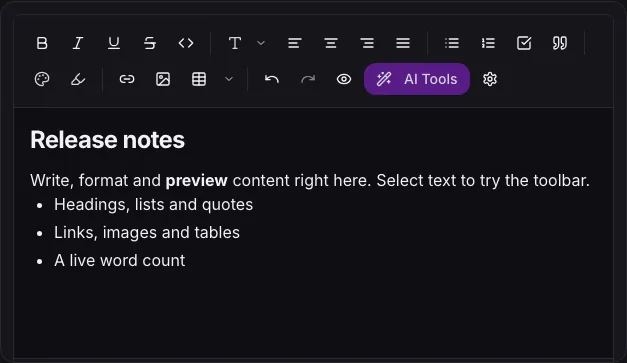Place cursor in Release notes heading
Image resolution: width=627 pixels, height=363 pixels.
click(x=108, y=140)
